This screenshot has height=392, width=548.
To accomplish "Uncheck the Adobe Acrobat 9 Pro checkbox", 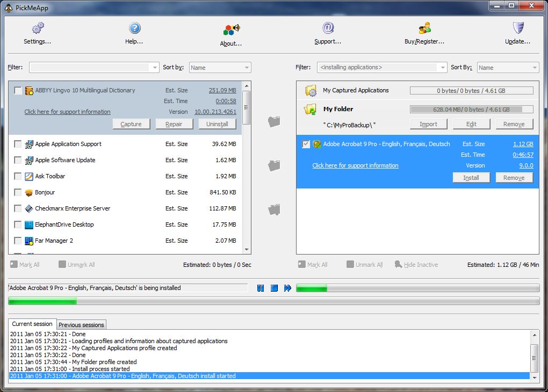I will pyautogui.click(x=306, y=144).
